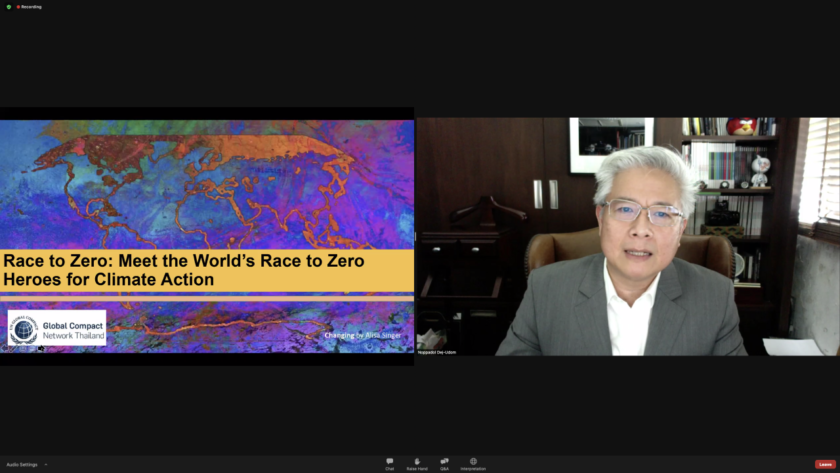Open the Interpretation globe icon
Screen dimensions: 840x473
[x=473, y=461]
